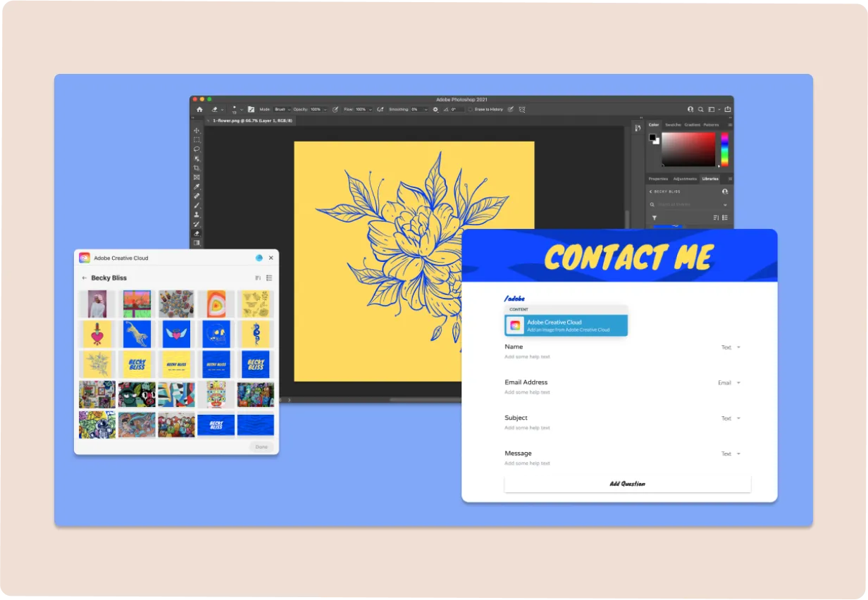Click the rainbow color spectrum slider
The width and height of the screenshot is (868, 600).
click(724, 149)
